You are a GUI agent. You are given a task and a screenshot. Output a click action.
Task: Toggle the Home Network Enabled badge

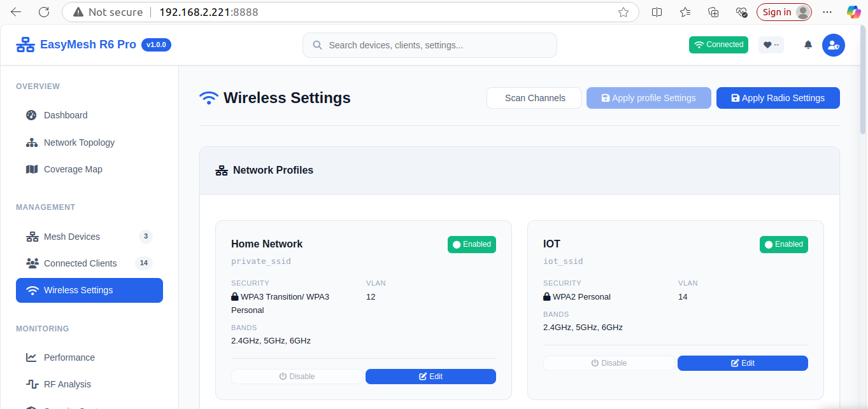[472, 244]
